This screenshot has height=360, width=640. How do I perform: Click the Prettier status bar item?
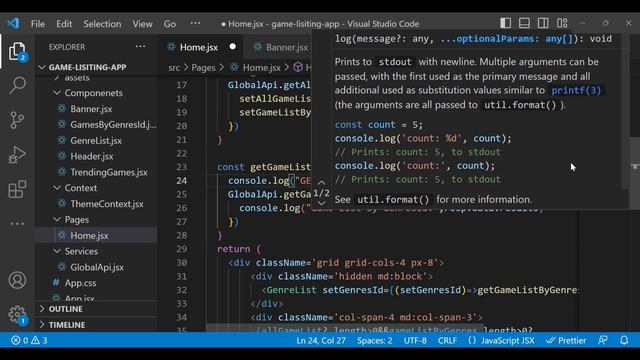(x=566, y=340)
